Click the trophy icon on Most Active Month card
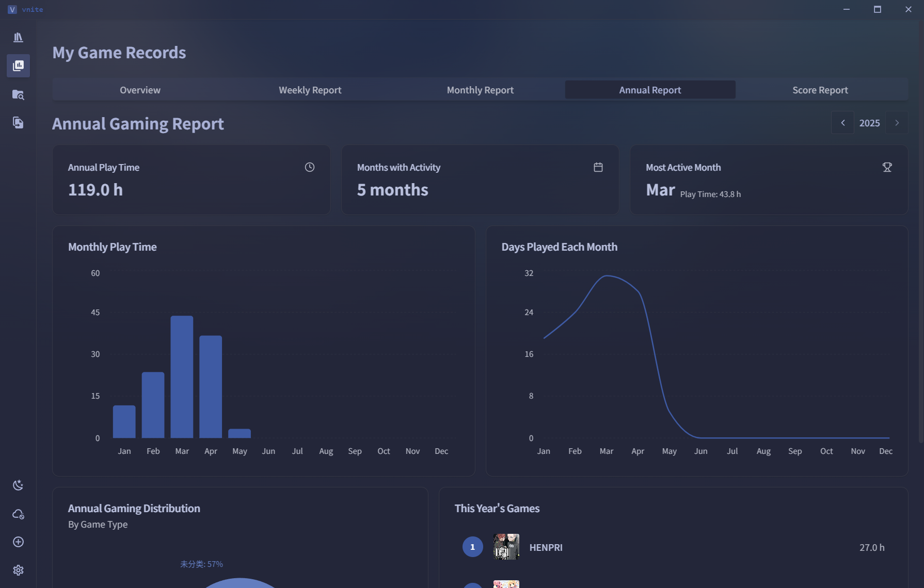The width and height of the screenshot is (924, 588). click(887, 167)
